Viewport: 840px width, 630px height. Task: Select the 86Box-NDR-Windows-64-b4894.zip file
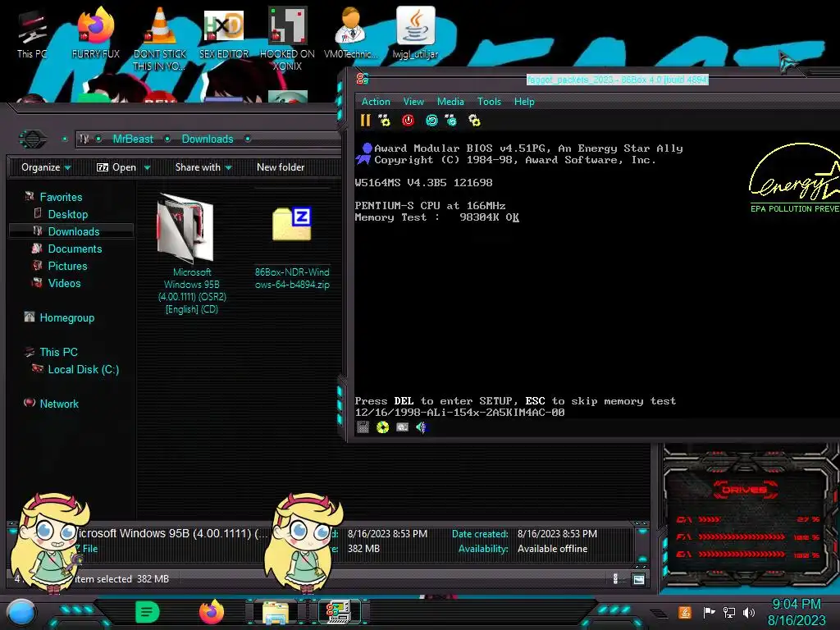292,248
